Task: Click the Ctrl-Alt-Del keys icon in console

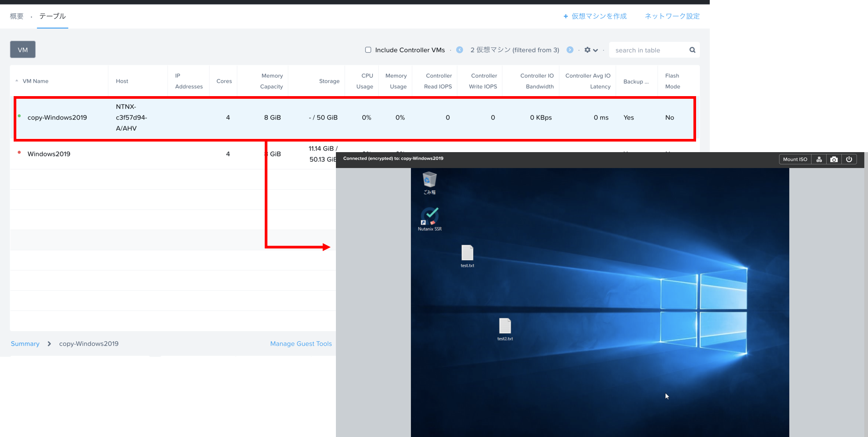Action: coord(819,159)
